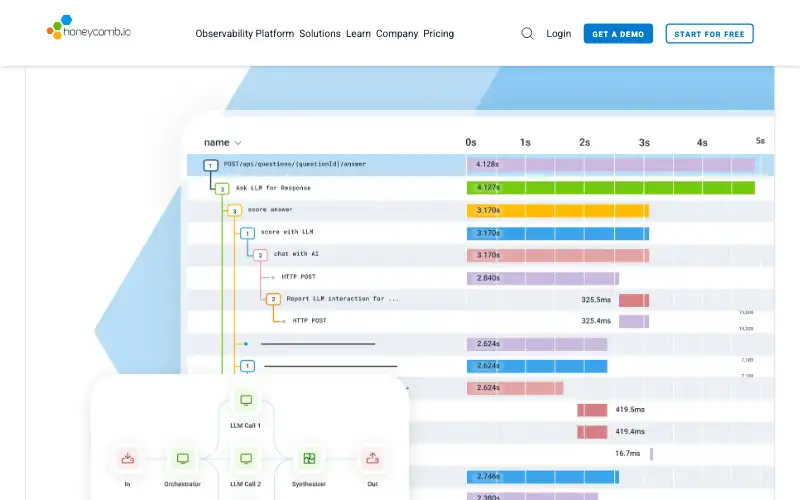Viewport: 800px width, 500px height.
Task: Click the blue 2.624s duration bar
Action: click(537, 366)
